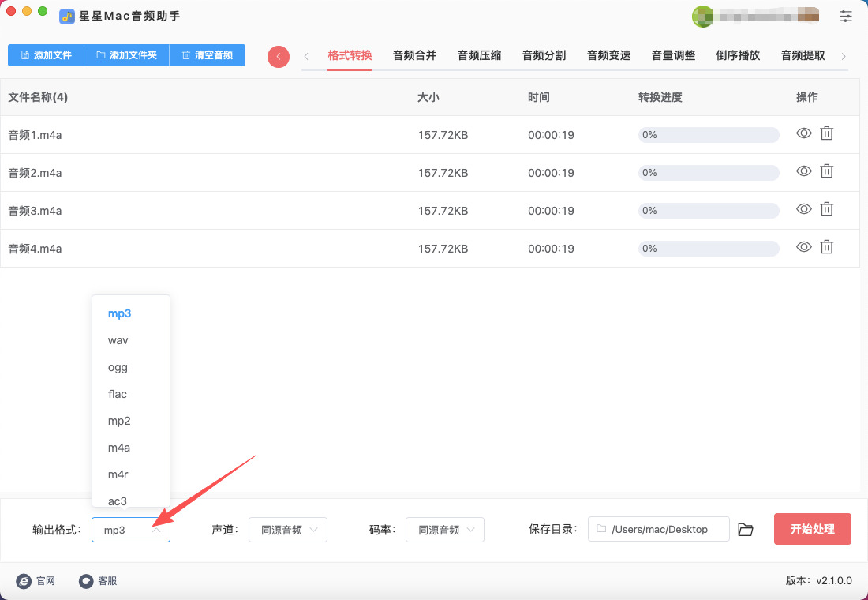Remove 音频4.m4a with its trash icon
This screenshot has width=868, height=600.
(826, 247)
